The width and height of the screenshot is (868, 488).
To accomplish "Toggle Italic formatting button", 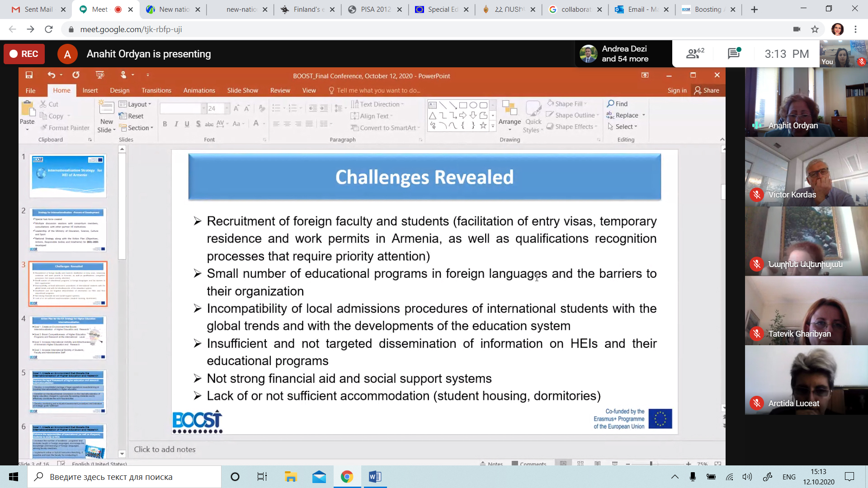I will 176,124.
